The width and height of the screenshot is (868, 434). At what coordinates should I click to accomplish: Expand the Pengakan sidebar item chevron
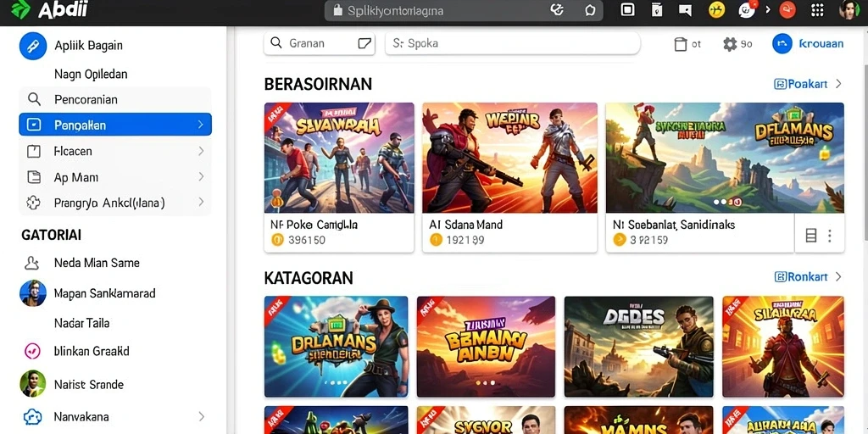[x=200, y=125]
